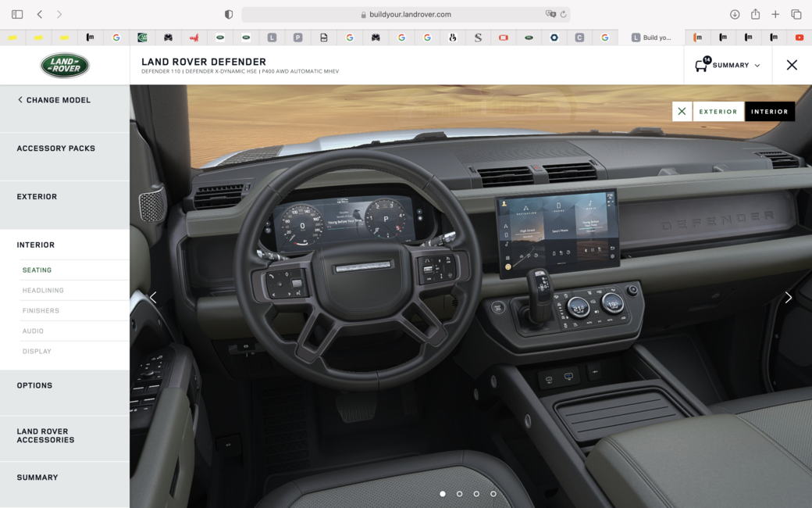Image resolution: width=812 pixels, height=508 pixels.
Task: Go forward in browser history
Action: click(59, 15)
